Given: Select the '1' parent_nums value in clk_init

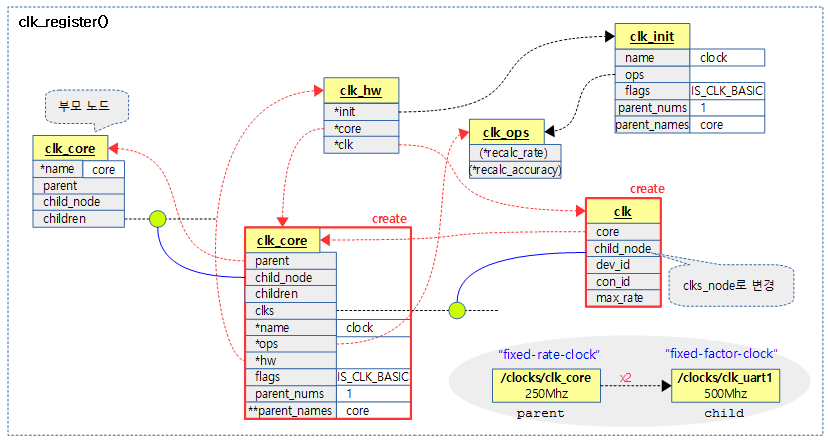Looking at the screenshot, I should [727, 108].
